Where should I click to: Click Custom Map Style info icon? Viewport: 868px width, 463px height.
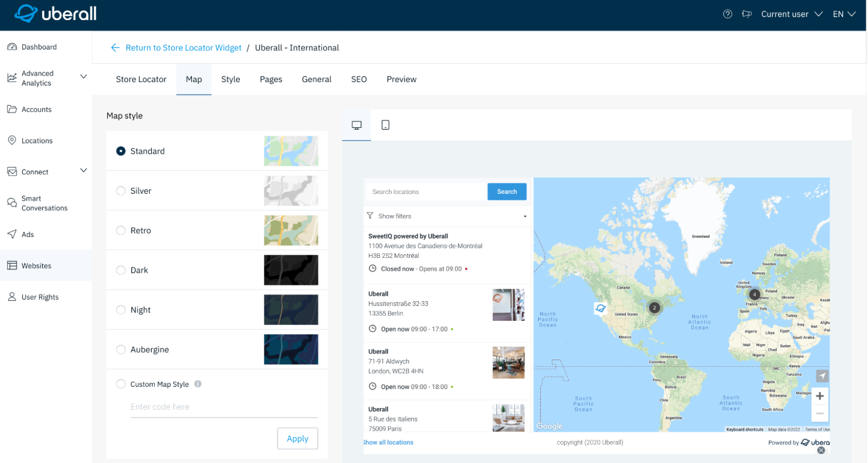198,384
